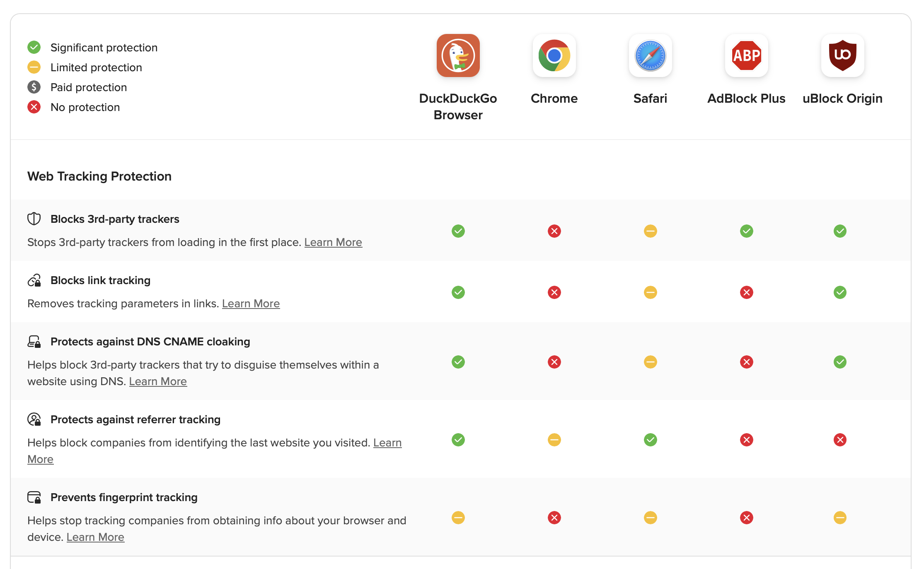Viewport: 924px width, 569px height.
Task: Click the Web Tracking Protection heading
Action: coord(99,176)
